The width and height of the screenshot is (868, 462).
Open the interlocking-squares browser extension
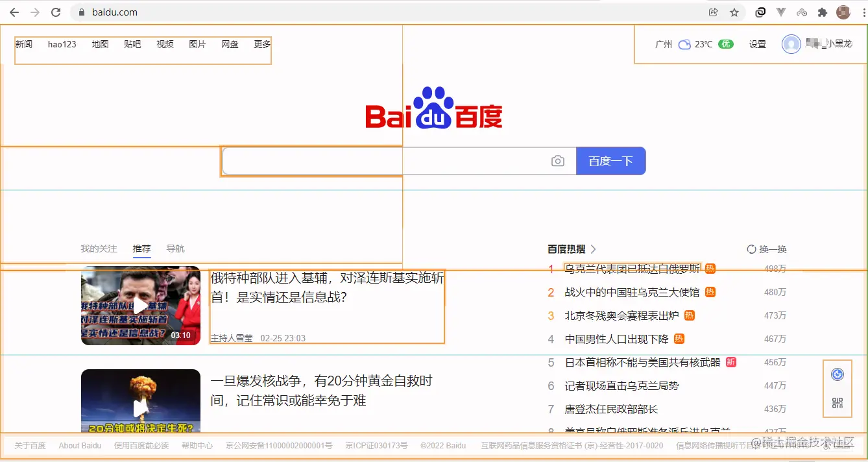(x=760, y=12)
